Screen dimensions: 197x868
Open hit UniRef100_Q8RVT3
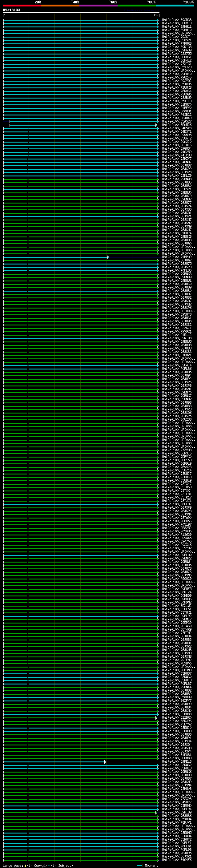[x=176, y=23]
